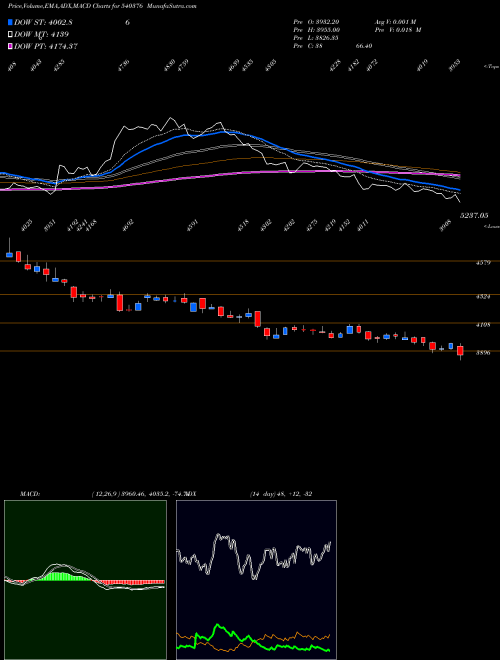
Task: Click the 4019 tops label above the EMA chart
Action: click(422, 66)
